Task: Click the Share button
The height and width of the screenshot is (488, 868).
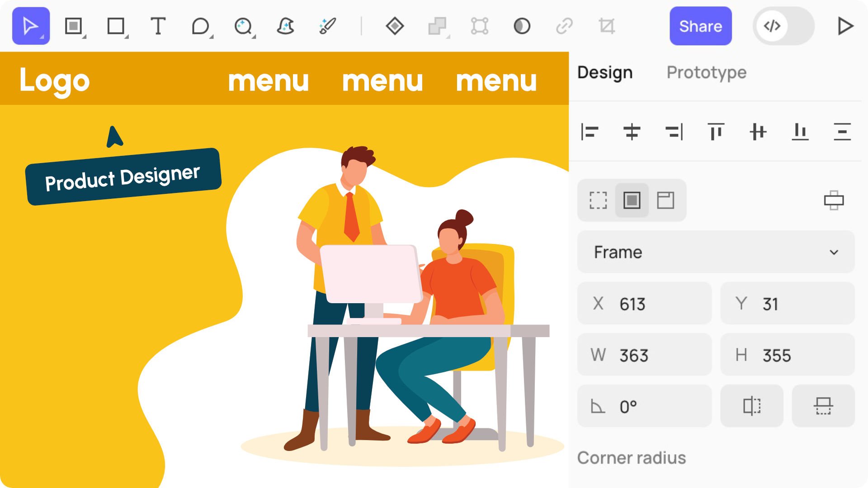Action: [700, 26]
